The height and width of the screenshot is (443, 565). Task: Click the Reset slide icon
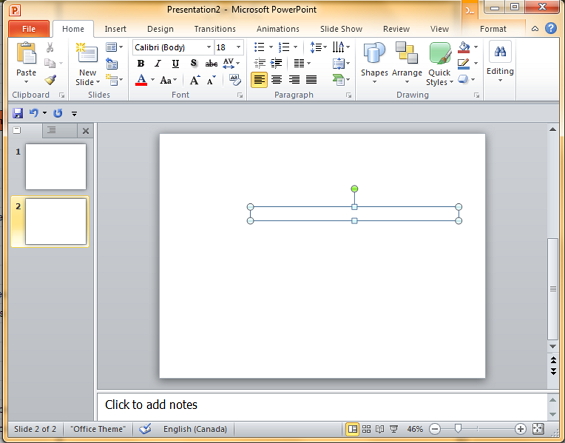[x=112, y=64]
